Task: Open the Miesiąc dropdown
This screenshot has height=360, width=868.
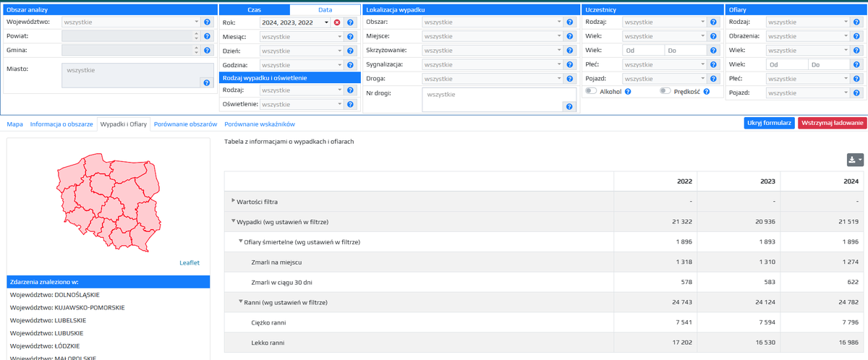Action: tap(302, 37)
